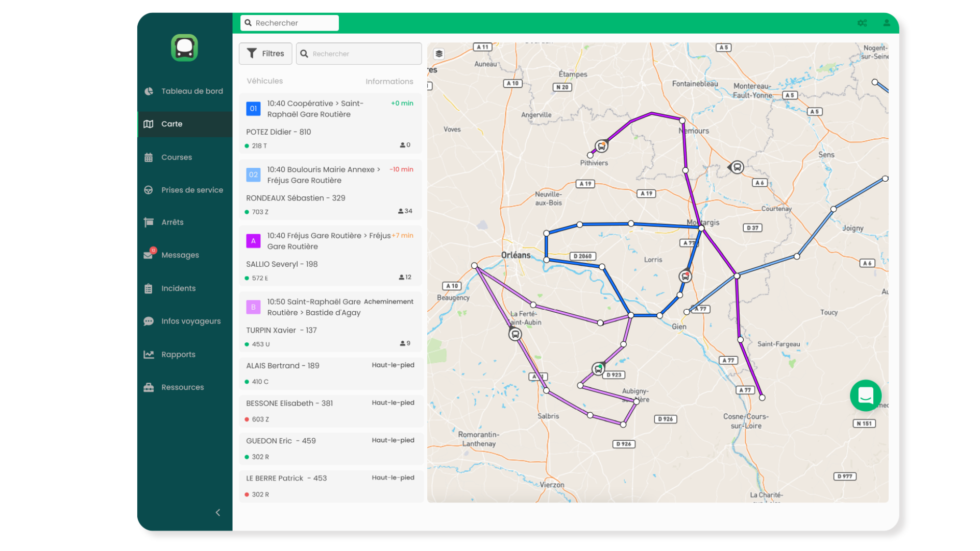This screenshot has width=980, height=551.
Task: Open the user profile icon
Action: (887, 23)
